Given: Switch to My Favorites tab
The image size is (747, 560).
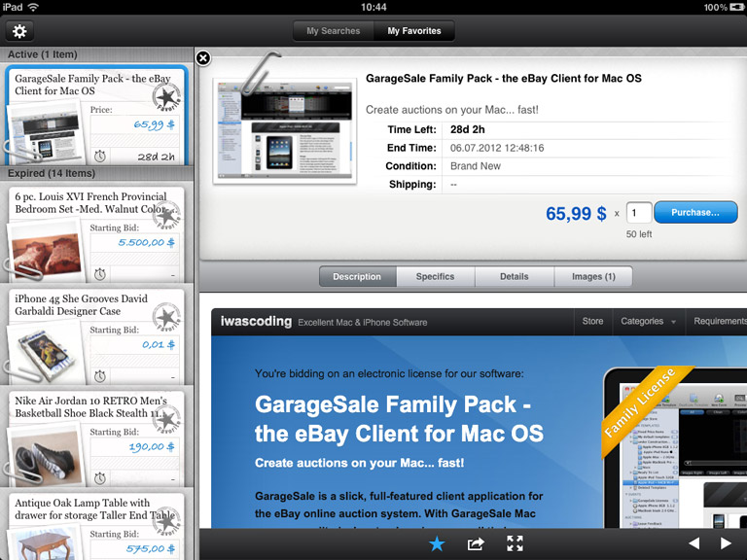Looking at the screenshot, I should pos(414,31).
